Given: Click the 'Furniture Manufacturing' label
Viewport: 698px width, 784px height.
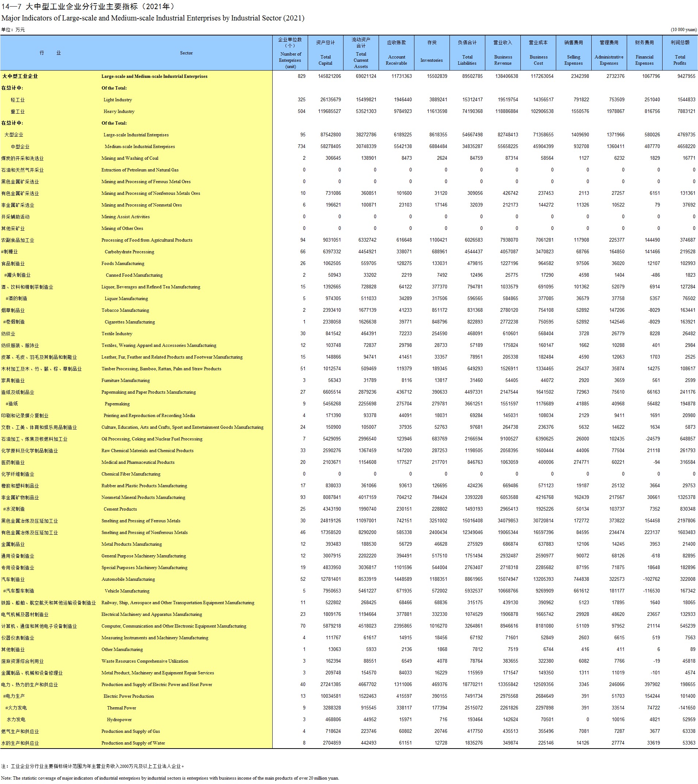Looking at the screenshot, I should 125,380.
